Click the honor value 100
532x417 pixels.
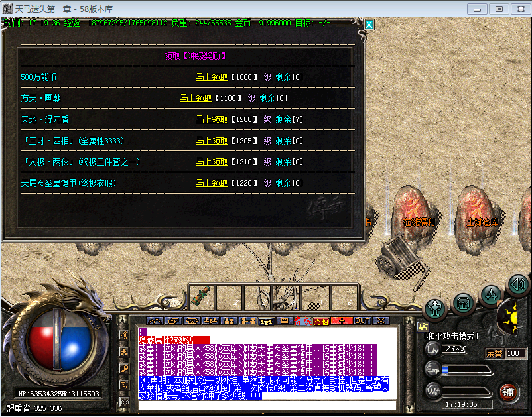[513, 353]
